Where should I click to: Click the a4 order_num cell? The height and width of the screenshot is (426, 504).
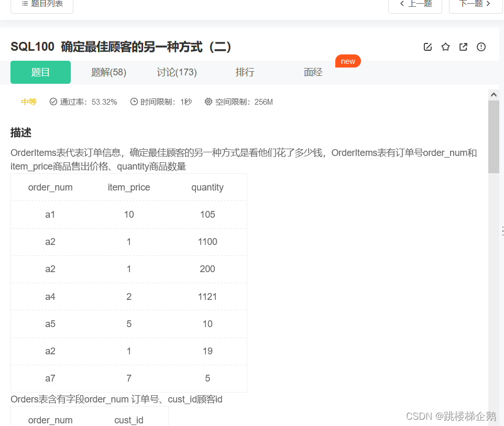[50, 297]
